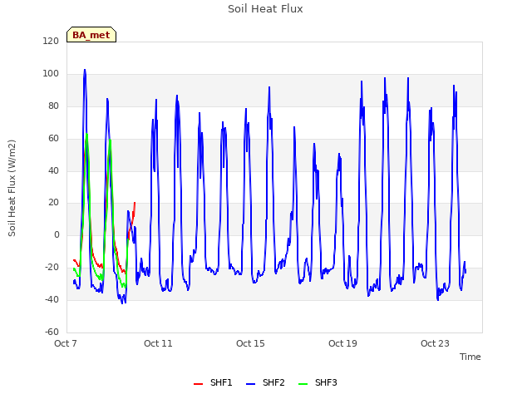The width and height of the screenshot is (532, 399).
Task: Select the Oct 15 x-axis tick label
Action: [x=250, y=343]
